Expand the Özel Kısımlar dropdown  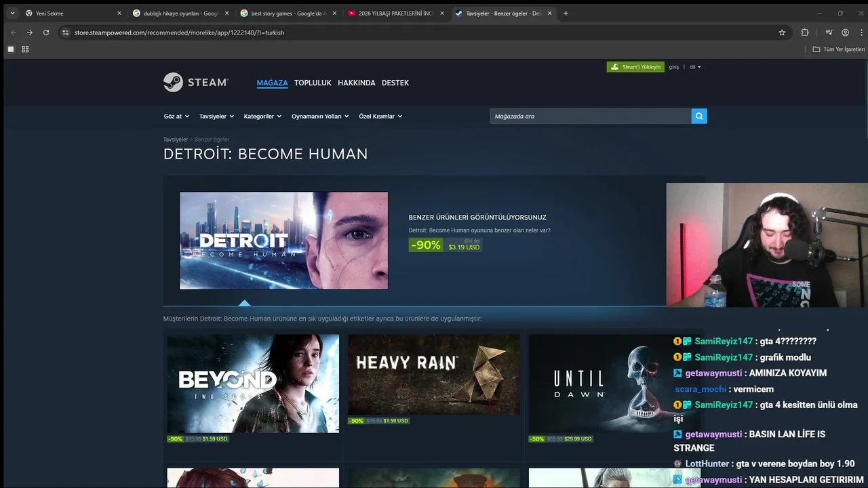pyautogui.click(x=380, y=117)
